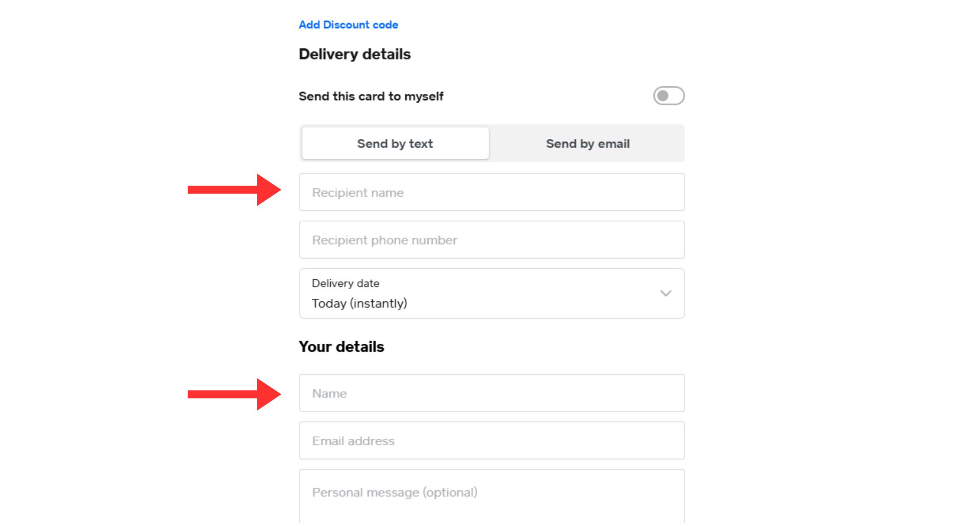This screenshot has width=980, height=523.
Task: Click the Recipient phone number placeholder text
Action: click(x=384, y=240)
